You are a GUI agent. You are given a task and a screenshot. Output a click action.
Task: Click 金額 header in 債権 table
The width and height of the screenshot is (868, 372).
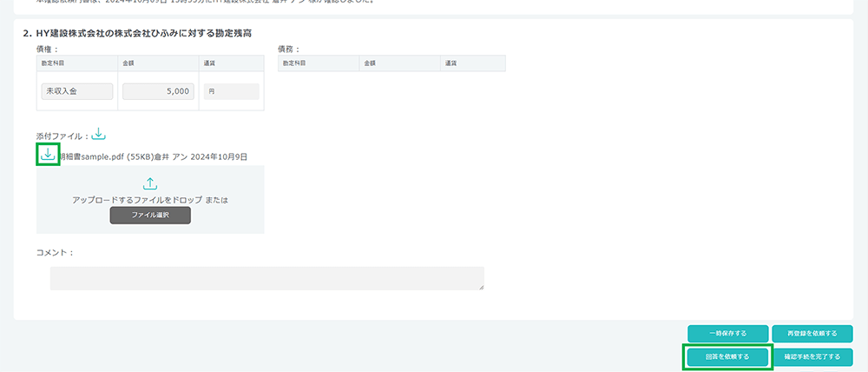coord(128,63)
